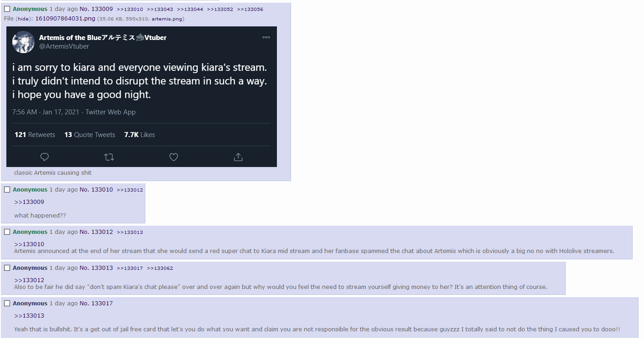The image size is (644, 339).
Task: Click post number No. 133017
Action: tap(96, 304)
